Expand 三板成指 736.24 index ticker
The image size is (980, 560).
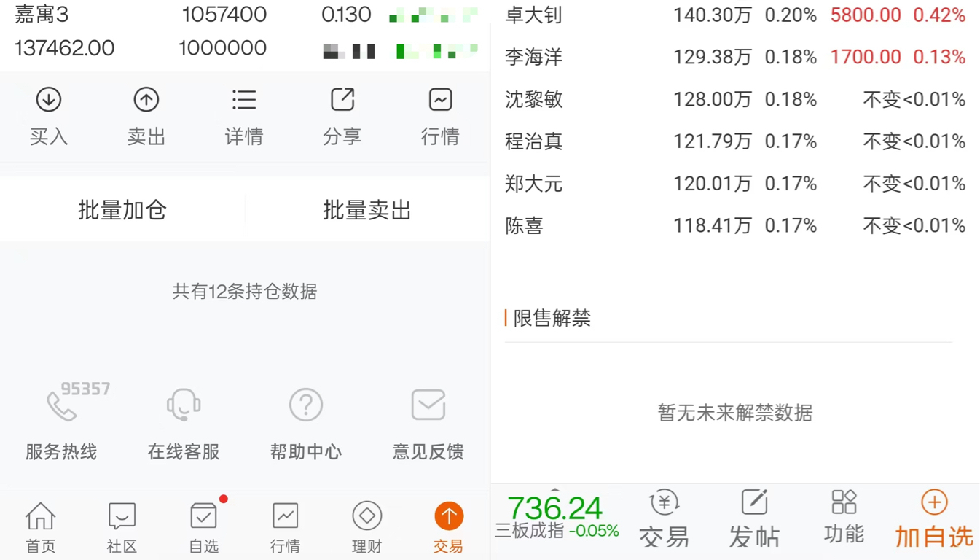(x=557, y=516)
